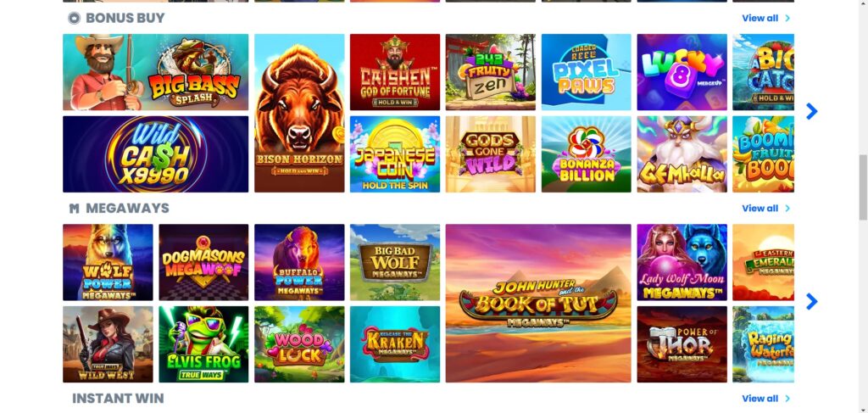Image resolution: width=868 pixels, height=413 pixels.
Task: Open View all for Megaways
Action: coord(760,209)
